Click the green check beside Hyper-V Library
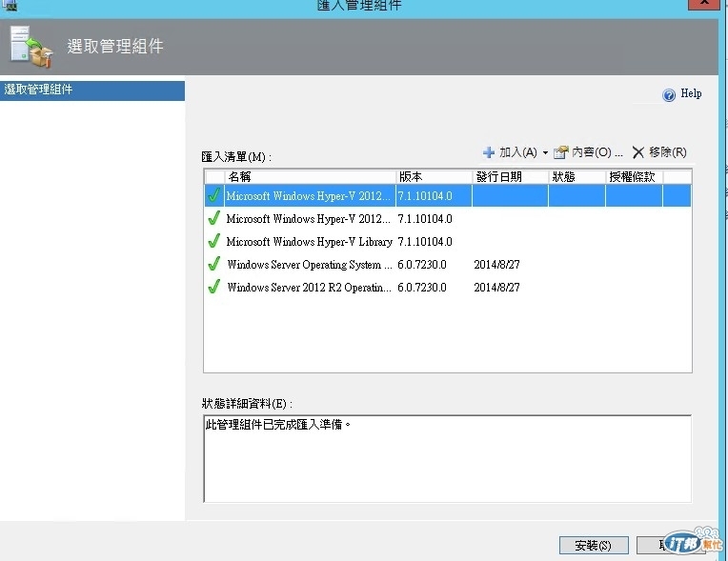Image resolution: width=728 pixels, height=561 pixels. coord(214,241)
